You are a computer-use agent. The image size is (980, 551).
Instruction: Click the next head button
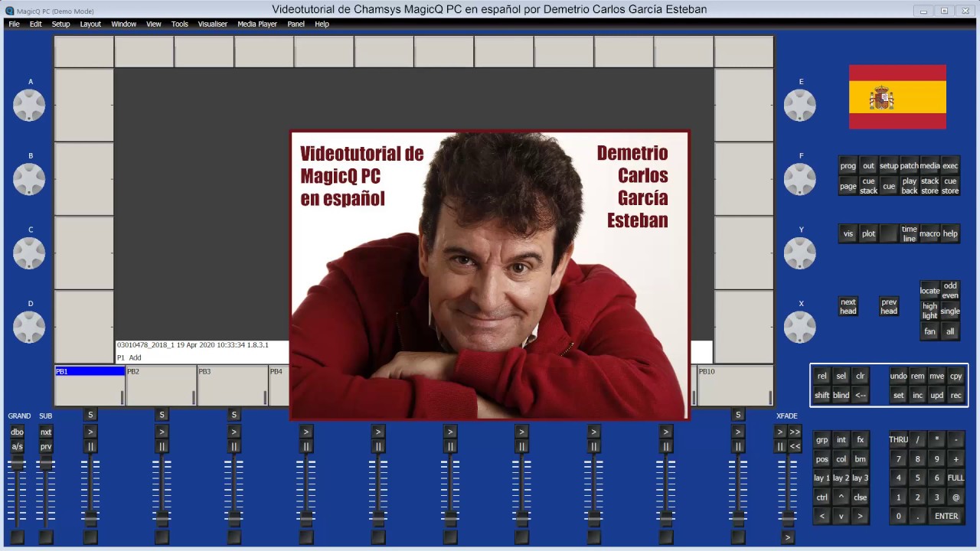[848, 306]
